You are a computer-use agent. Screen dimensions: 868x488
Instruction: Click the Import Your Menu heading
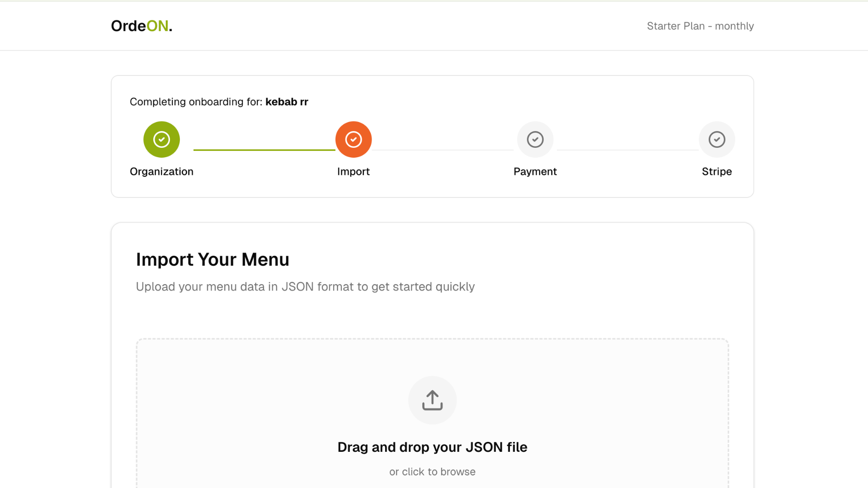[212, 259]
